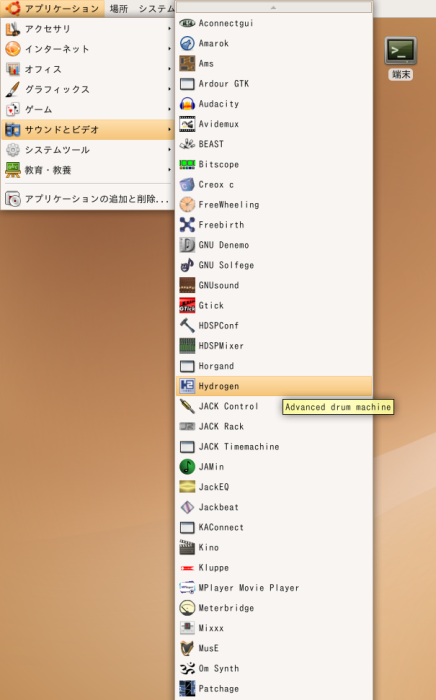436x700 pixels.
Task: Click the JACK Rack icon
Action: (187, 426)
